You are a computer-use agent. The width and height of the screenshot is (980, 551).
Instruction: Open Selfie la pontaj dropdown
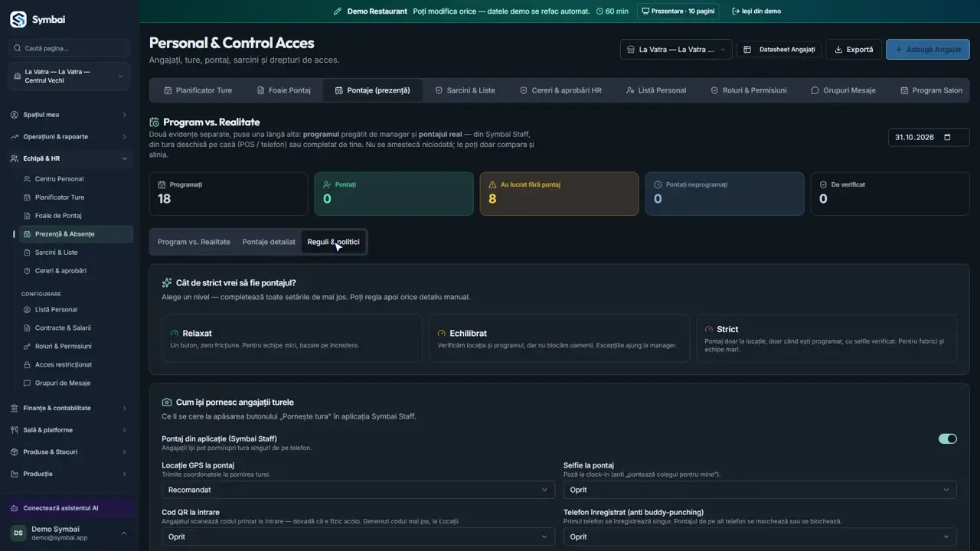[759, 490]
